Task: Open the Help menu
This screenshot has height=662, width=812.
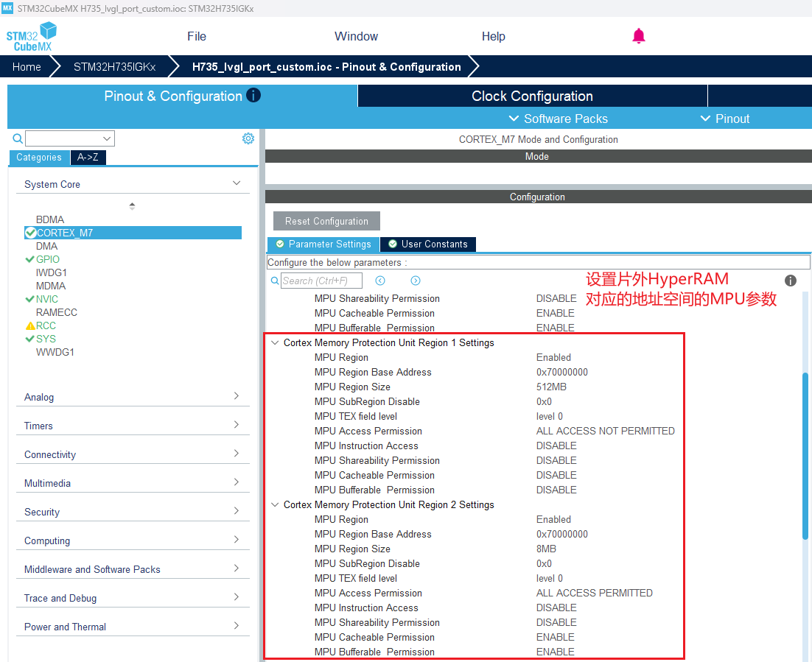Action: [493, 36]
